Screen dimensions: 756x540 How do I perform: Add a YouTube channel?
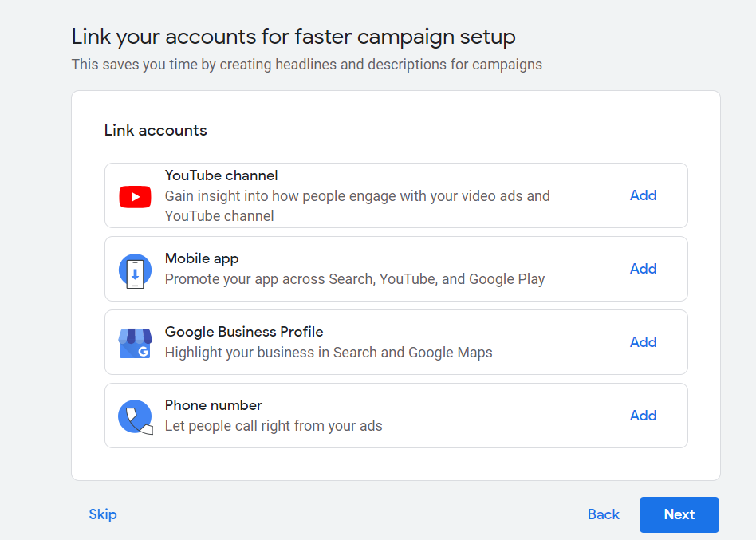643,195
